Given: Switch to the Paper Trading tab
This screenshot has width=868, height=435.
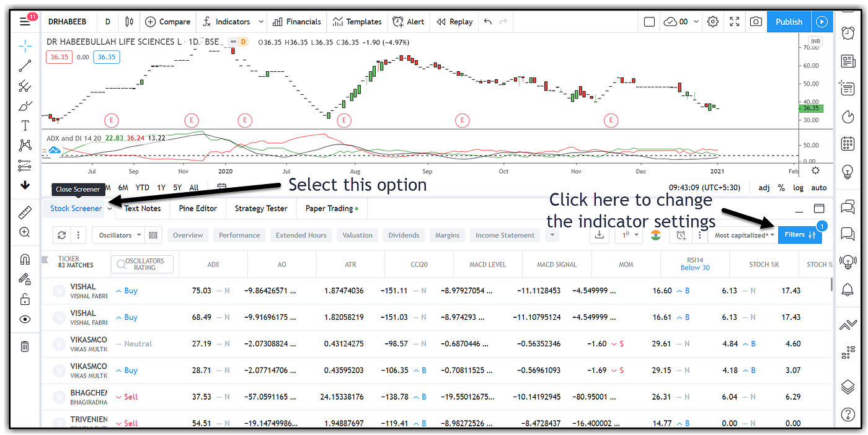Looking at the screenshot, I should [332, 208].
